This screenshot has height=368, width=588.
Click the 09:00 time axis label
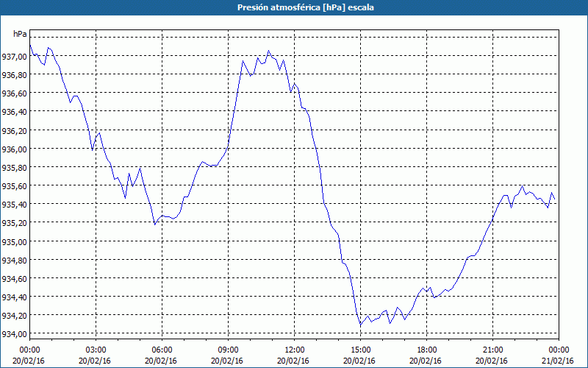click(x=229, y=350)
